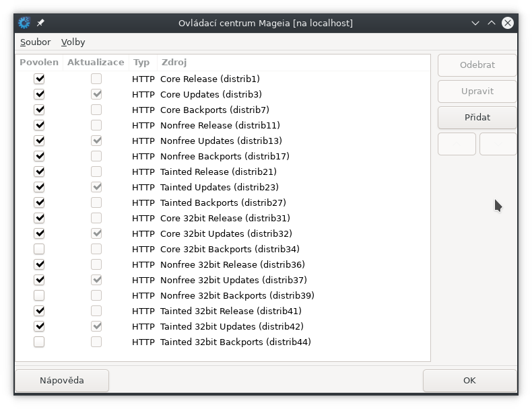Select Nonfree 32bit Updates (distrib37) row text
Viewport: 532px width, 409px height.
[x=234, y=280]
